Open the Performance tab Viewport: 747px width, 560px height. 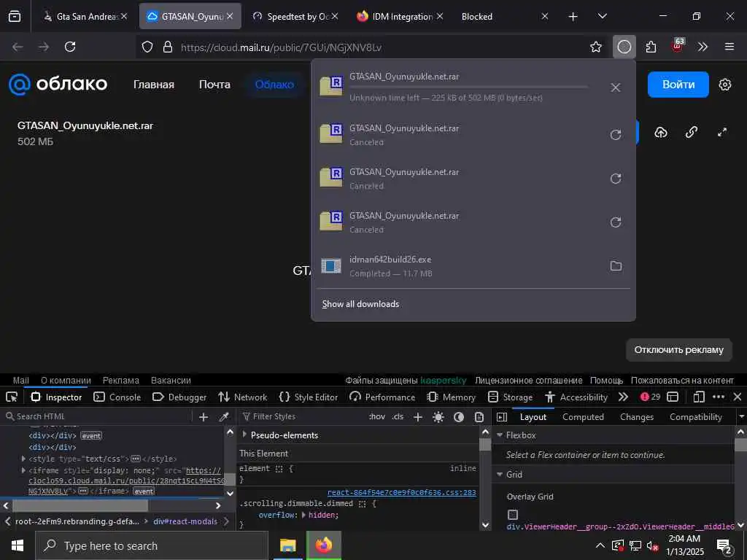[x=382, y=397]
